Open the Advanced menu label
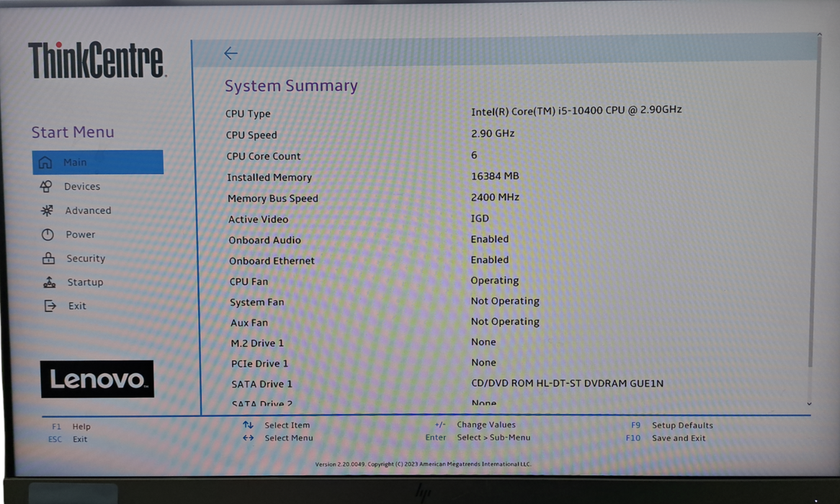The height and width of the screenshot is (504, 840). pos(89,210)
